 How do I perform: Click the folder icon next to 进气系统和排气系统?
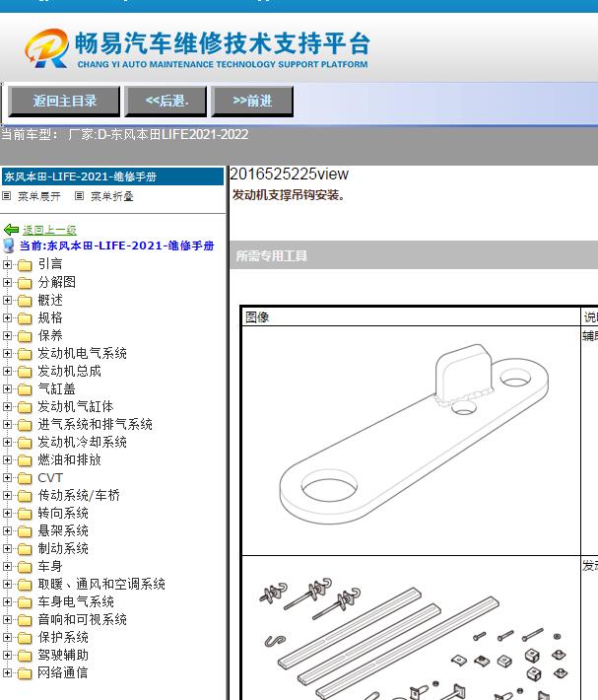tap(25, 425)
